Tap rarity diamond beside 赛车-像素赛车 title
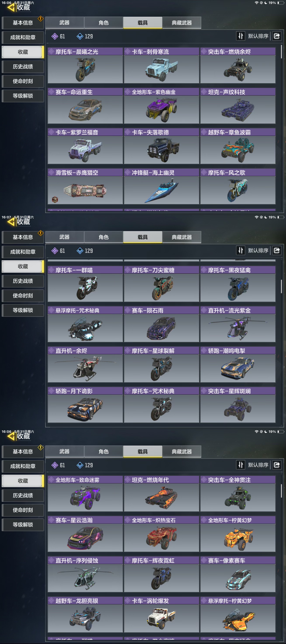Viewport: 286px width, 644px height. click(204, 561)
